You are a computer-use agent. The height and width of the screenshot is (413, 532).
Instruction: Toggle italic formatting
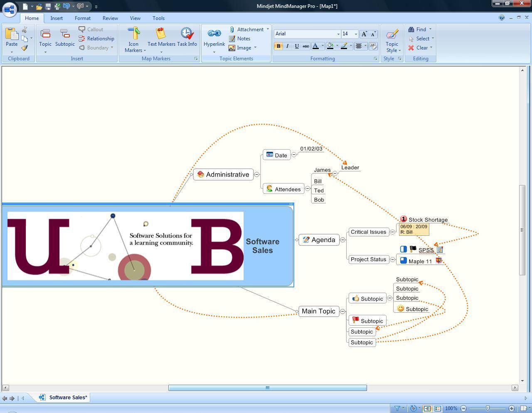287,46
